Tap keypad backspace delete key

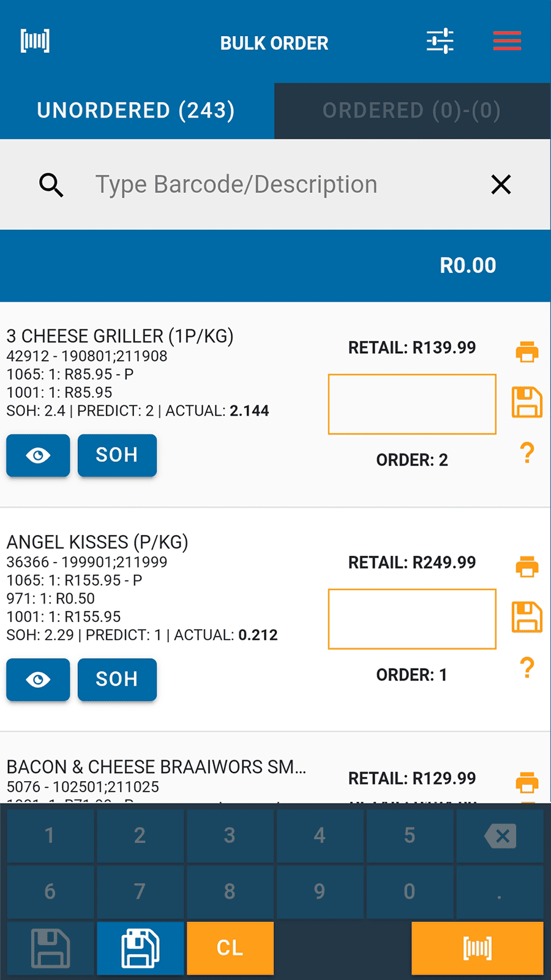pyautogui.click(x=500, y=836)
